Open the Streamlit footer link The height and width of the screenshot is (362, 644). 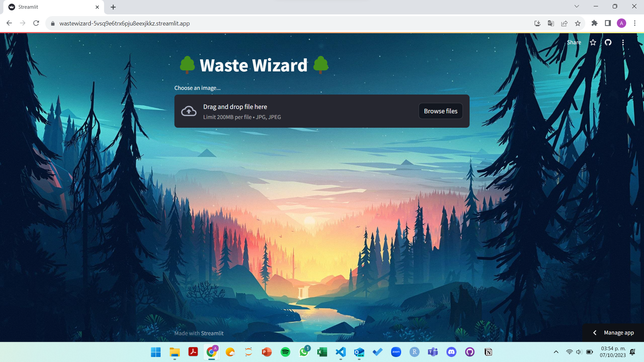pyautogui.click(x=212, y=333)
